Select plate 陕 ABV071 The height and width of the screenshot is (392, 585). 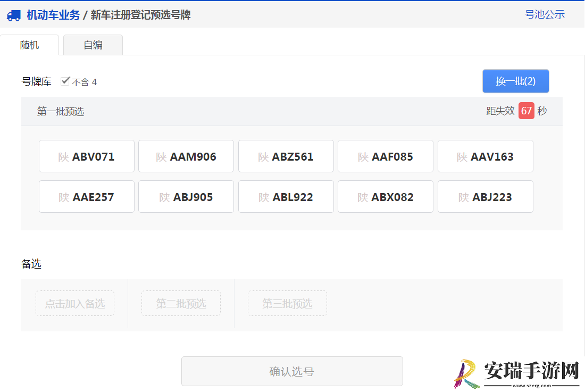click(x=87, y=156)
